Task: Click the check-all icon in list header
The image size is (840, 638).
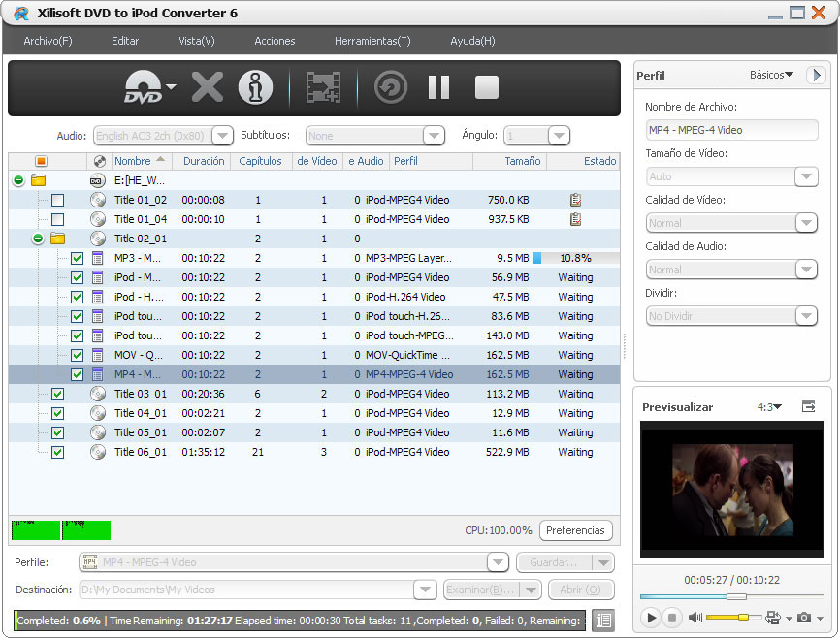Action: [x=42, y=161]
